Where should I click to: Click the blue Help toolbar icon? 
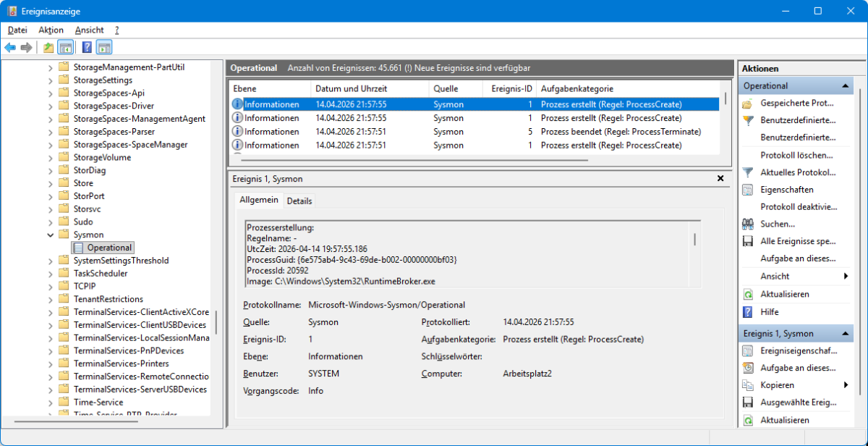87,48
